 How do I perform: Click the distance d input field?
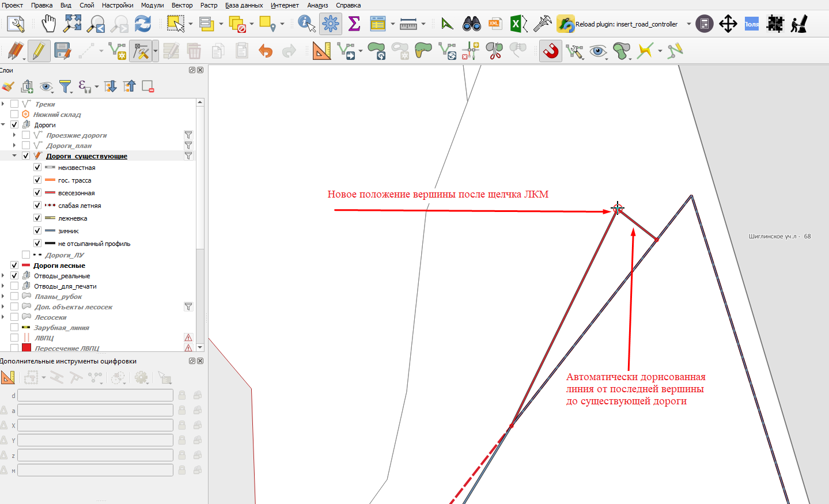95,395
